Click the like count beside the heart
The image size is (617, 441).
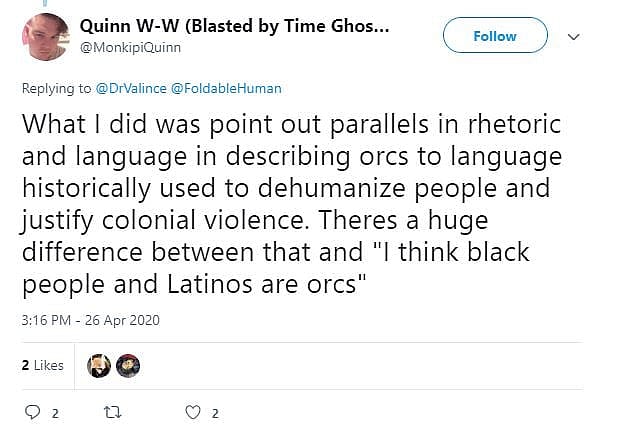pos(215,412)
